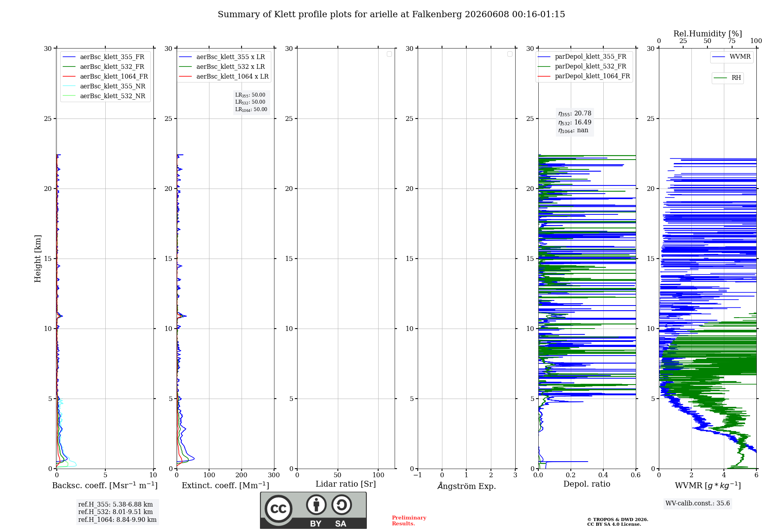Click the Height [km] axis label
The height and width of the screenshot is (532, 783).
coord(38,259)
